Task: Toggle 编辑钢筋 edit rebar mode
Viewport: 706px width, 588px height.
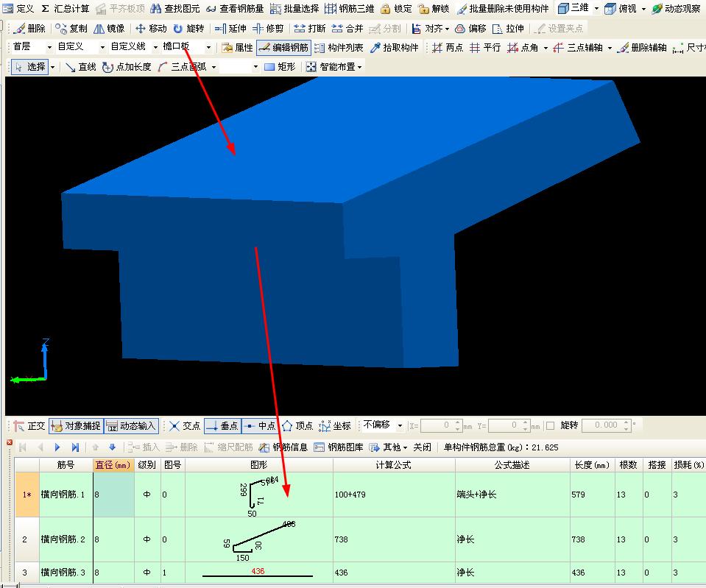Action: point(283,47)
